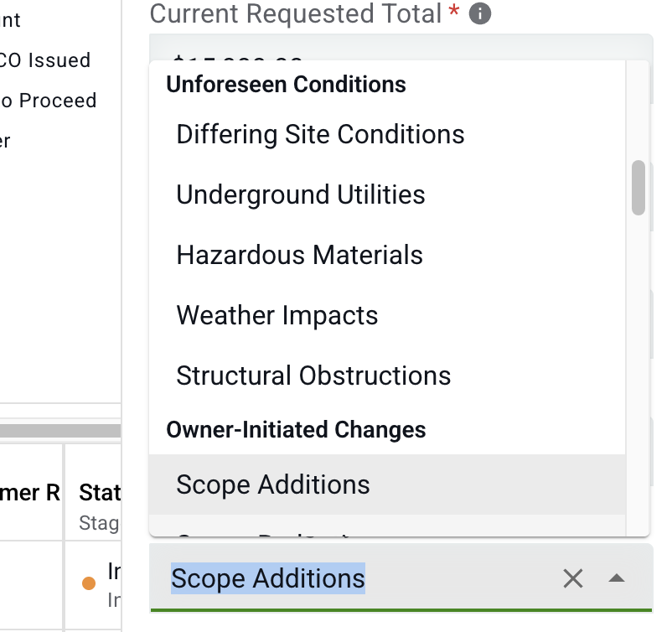Viewport: 672px width, 632px height.
Task: Click the Unforeseen Conditions group header
Action: 286,84
